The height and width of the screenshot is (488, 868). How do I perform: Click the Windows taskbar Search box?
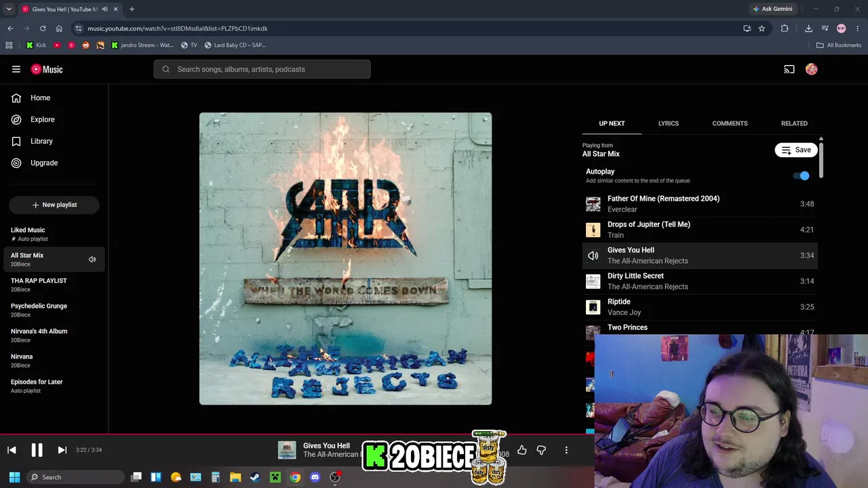point(76,477)
